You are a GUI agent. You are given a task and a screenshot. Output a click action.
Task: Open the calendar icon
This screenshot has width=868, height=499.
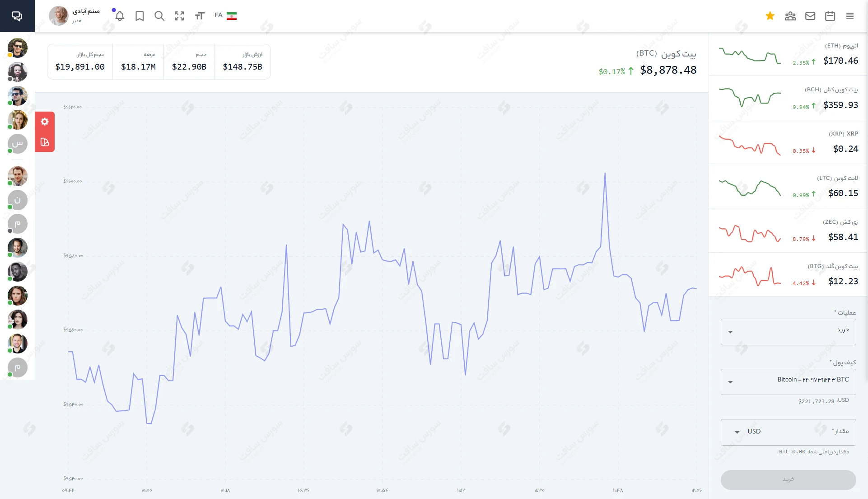[x=830, y=16]
